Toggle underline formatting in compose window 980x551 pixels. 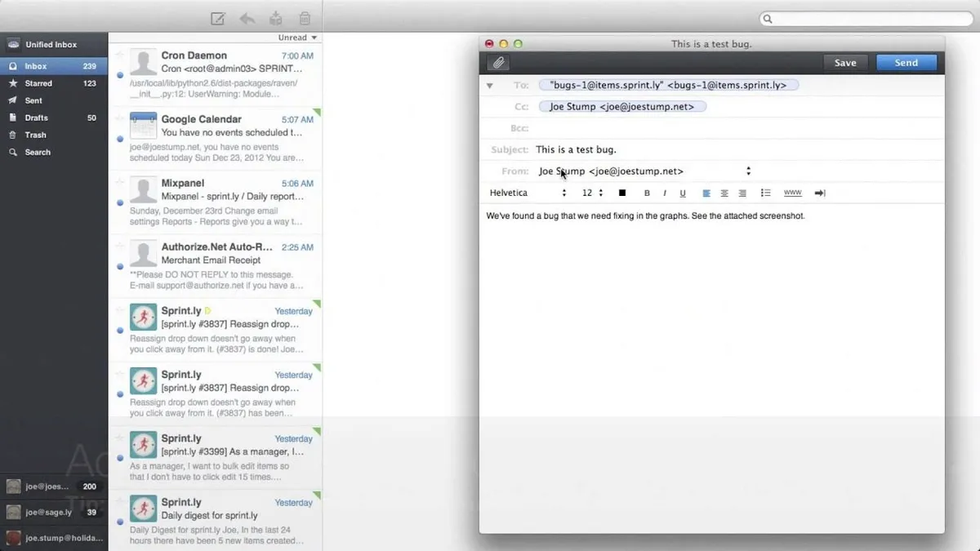682,193
